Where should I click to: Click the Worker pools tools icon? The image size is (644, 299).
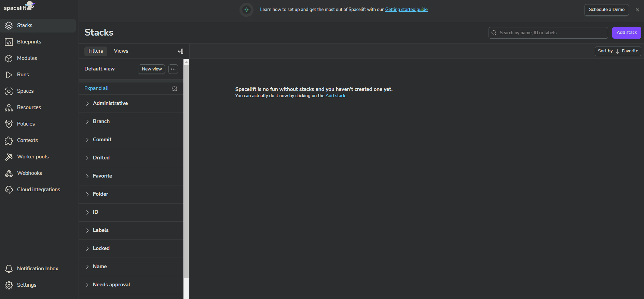[9, 157]
